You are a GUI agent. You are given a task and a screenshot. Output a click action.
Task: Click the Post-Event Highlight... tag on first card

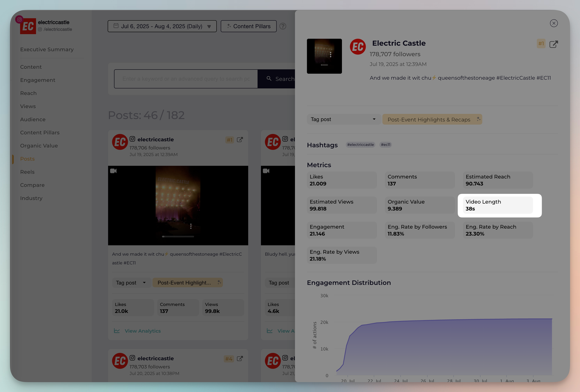[188, 283]
